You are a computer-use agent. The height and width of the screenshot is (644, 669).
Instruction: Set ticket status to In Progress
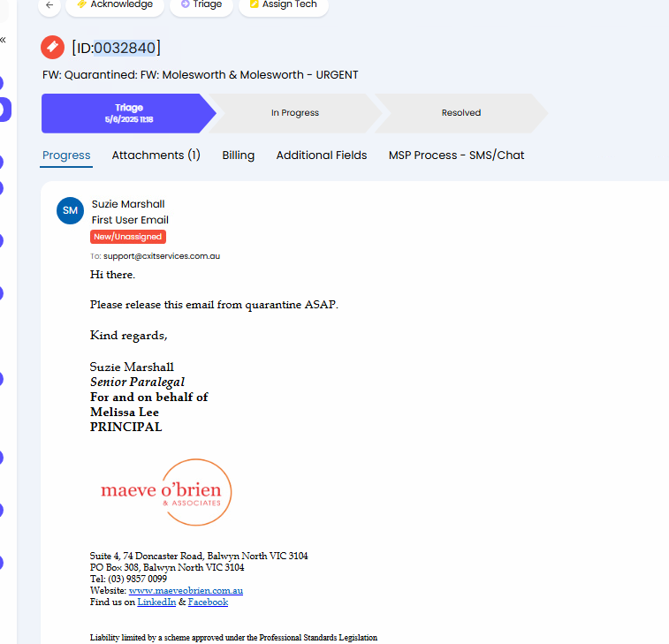[295, 113]
